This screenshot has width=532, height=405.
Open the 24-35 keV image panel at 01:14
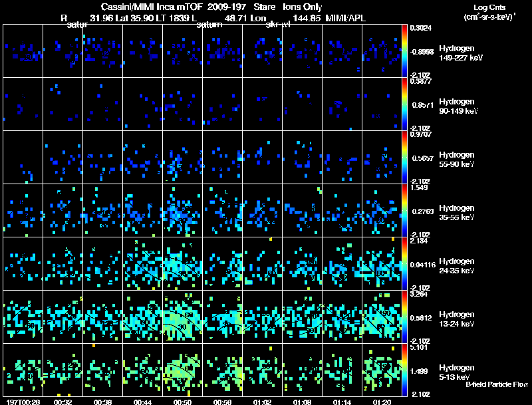[x=342, y=263]
